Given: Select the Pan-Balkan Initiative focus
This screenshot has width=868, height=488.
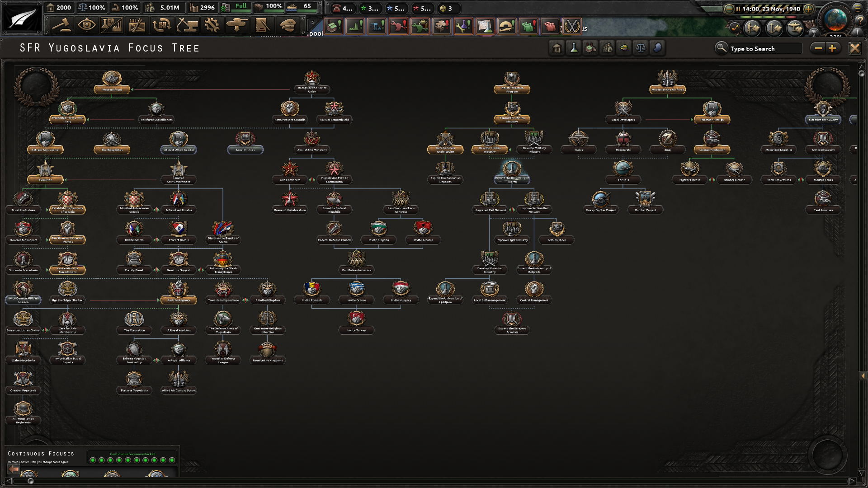Looking at the screenshot, I should (357, 263).
